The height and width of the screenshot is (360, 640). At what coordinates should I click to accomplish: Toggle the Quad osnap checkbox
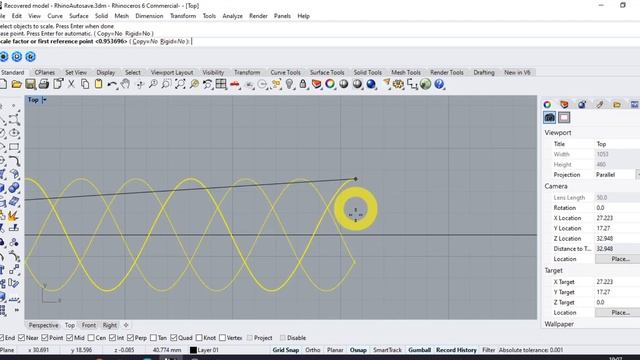pos(173,338)
